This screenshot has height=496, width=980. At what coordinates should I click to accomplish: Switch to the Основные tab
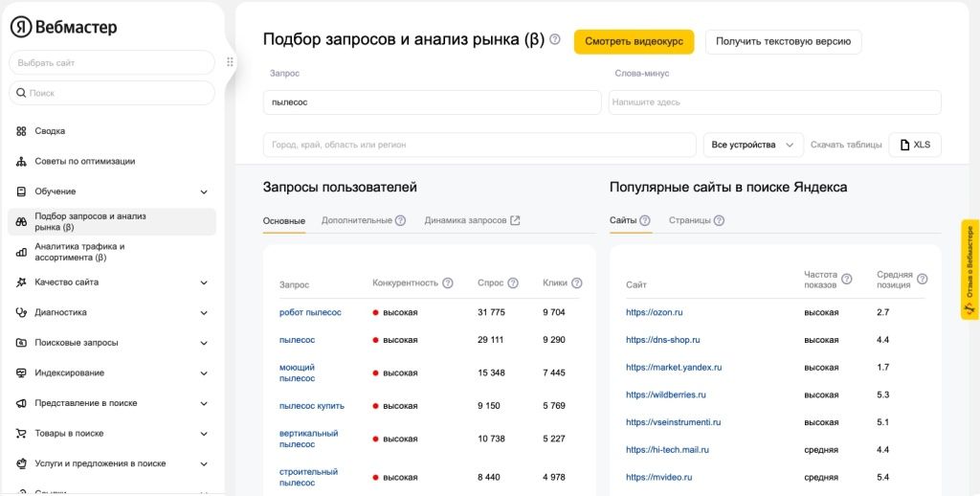click(283, 221)
